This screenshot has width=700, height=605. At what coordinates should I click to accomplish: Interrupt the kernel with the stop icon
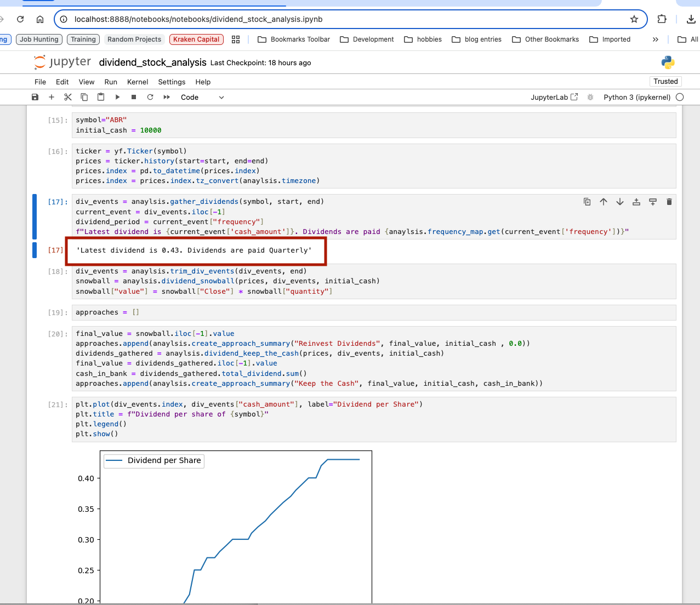(x=134, y=97)
